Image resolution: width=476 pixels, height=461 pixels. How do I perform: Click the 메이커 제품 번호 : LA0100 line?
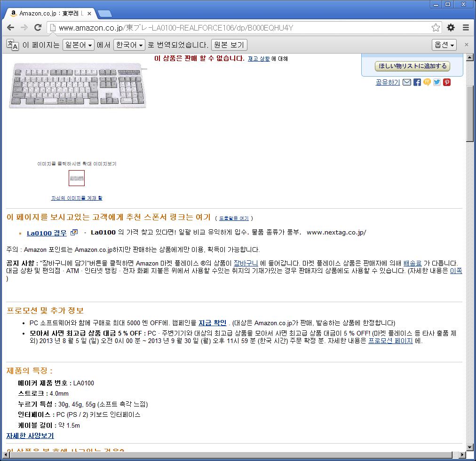(x=56, y=383)
